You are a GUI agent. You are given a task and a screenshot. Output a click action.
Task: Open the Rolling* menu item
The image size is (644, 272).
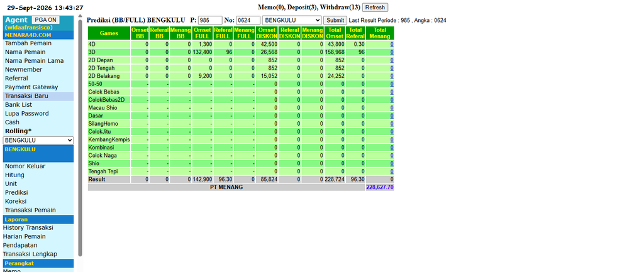click(18, 131)
